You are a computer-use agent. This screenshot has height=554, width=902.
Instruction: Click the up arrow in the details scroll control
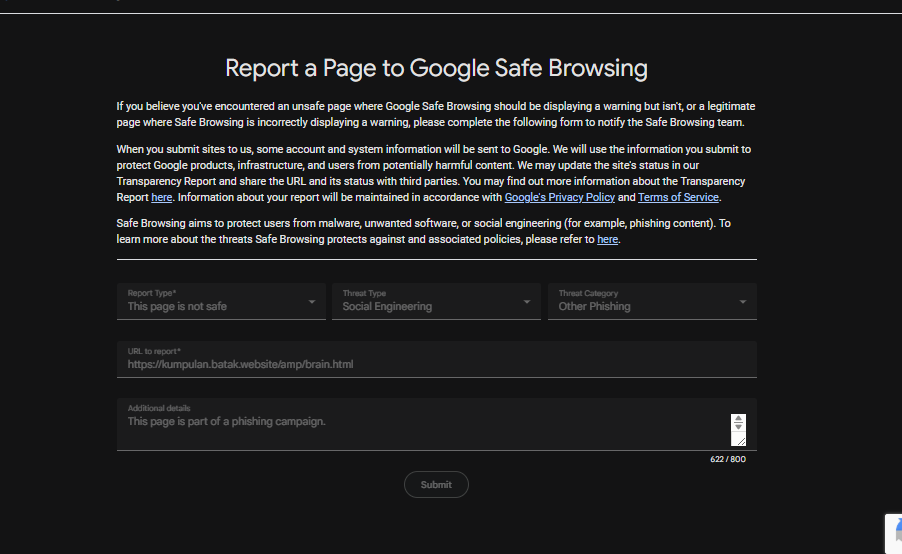click(738, 419)
